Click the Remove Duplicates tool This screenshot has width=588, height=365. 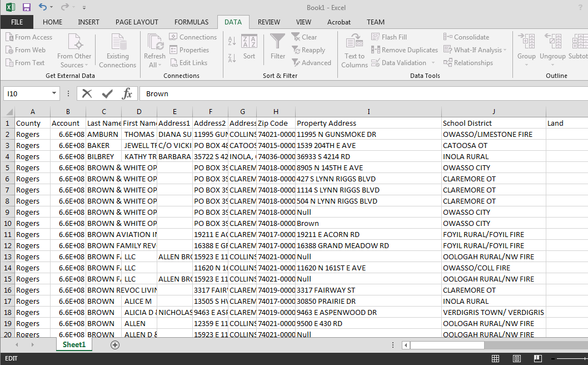pyautogui.click(x=405, y=50)
